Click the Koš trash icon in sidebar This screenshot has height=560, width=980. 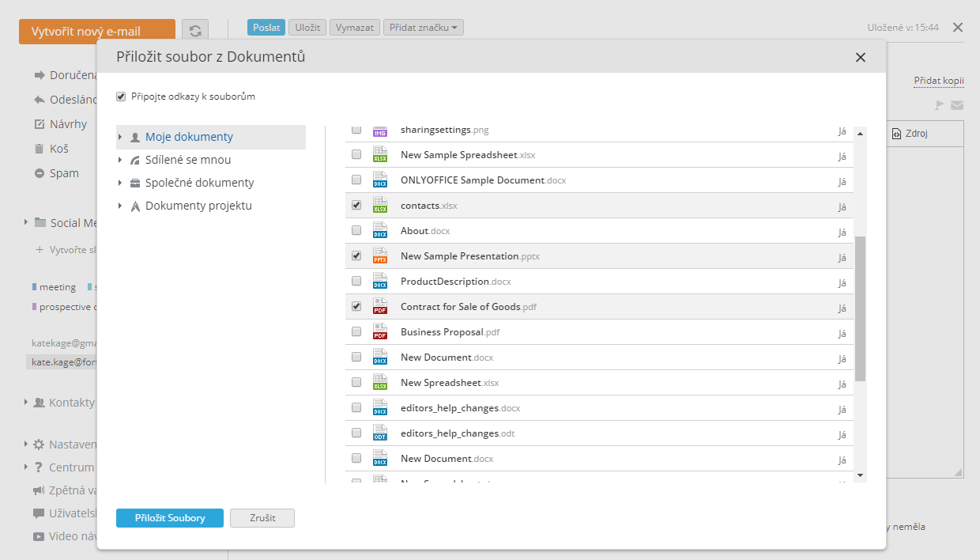point(40,149)
